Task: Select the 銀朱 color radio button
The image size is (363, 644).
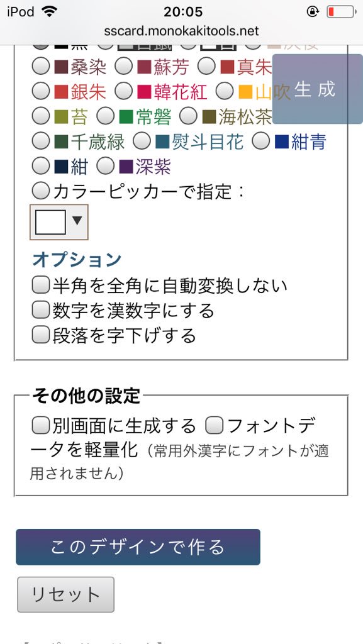Action: click(40, 90)
